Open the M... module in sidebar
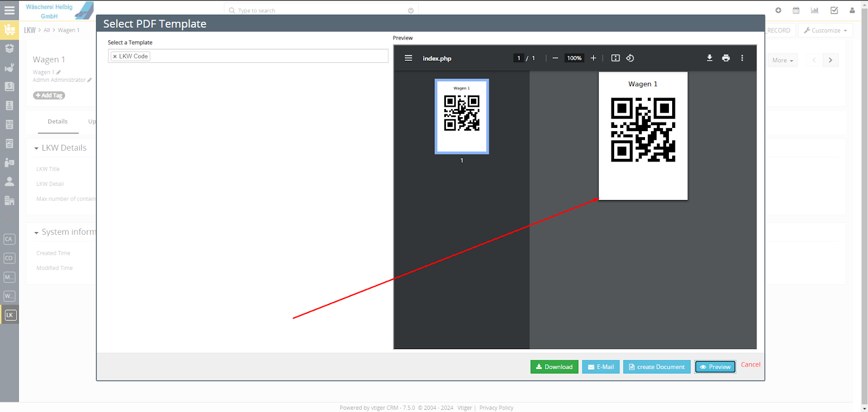The height and width of the screenshot is (412, 868). pos(9,277)
